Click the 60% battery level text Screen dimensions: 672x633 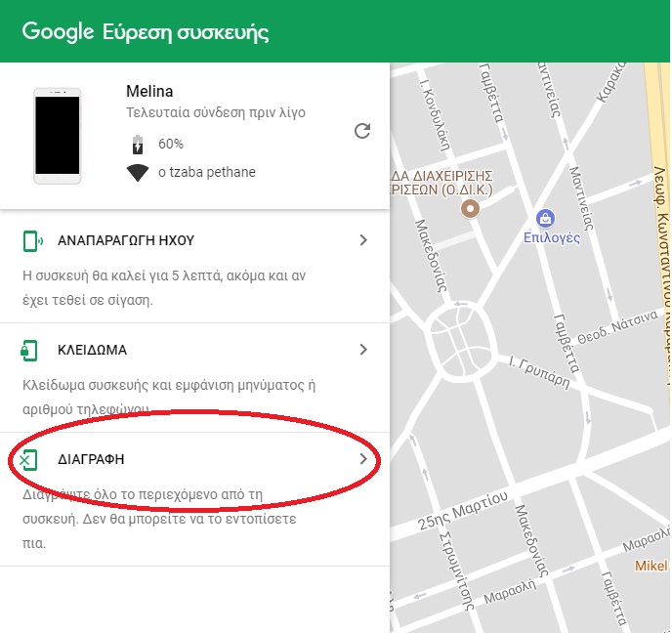point(171,144)
